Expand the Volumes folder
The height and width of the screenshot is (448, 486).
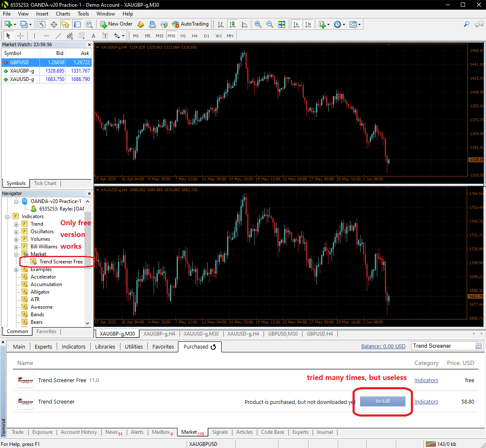pos(16,240)
